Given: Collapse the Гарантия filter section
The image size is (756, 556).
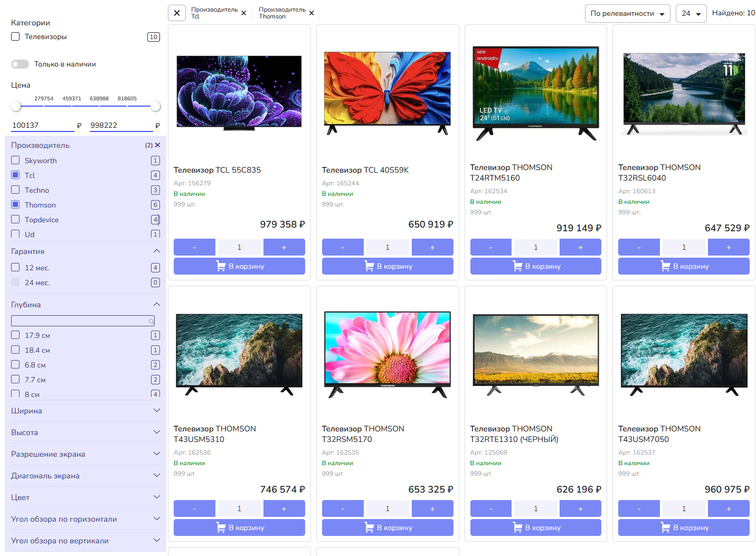Looking at the screenshot, I should click(x=156, y=251).
